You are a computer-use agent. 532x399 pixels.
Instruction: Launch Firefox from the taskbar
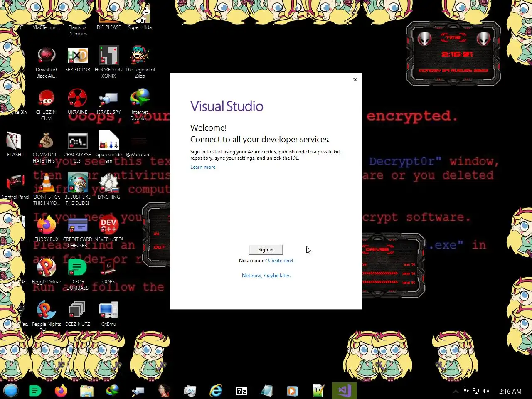tap(61, 391)
